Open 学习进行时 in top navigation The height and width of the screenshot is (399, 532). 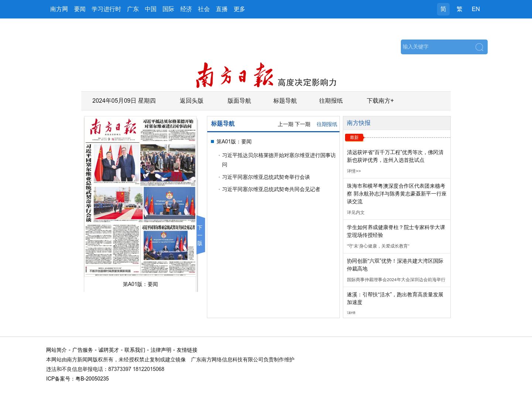(x=106, y=9)
